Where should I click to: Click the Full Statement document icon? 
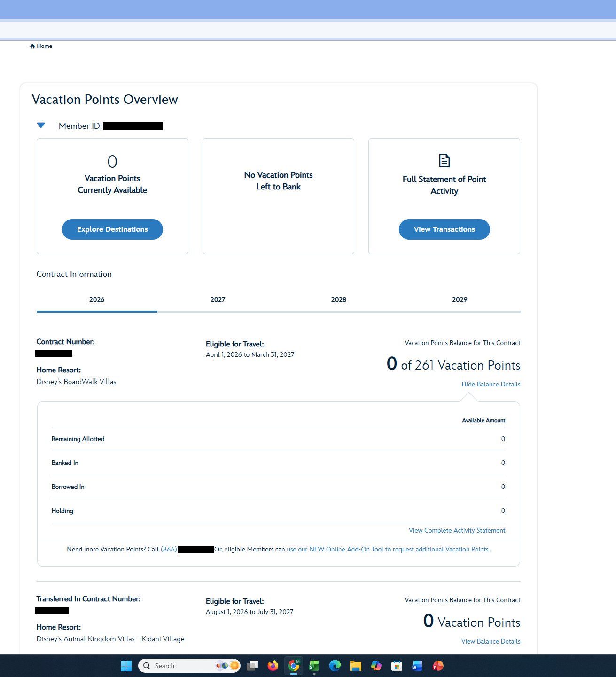coord(444,160)
